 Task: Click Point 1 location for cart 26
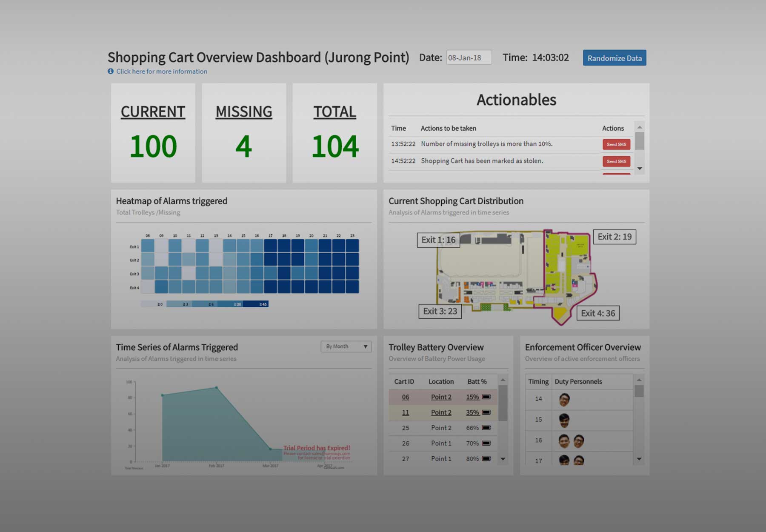click(441, 443)
